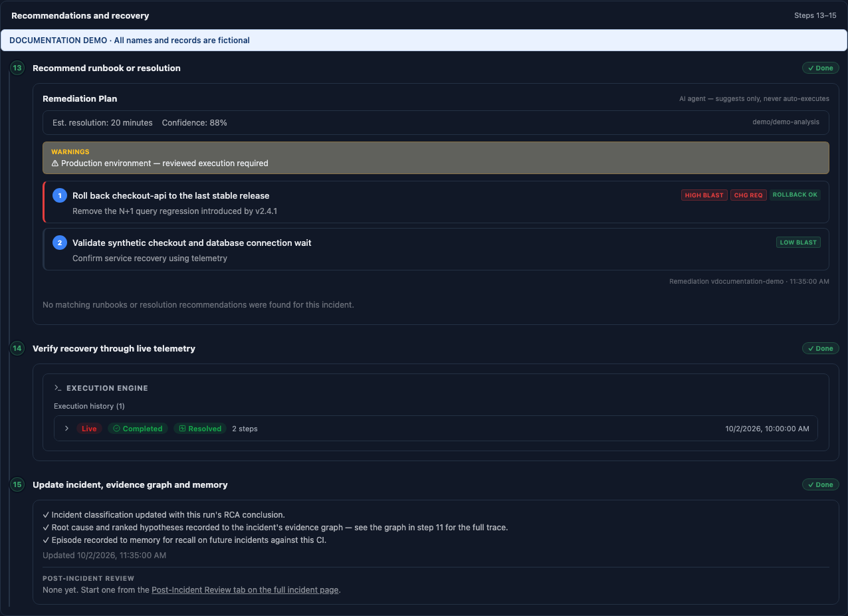Click 'Remove the N+1 query regression' description

[x=175, y=211]
